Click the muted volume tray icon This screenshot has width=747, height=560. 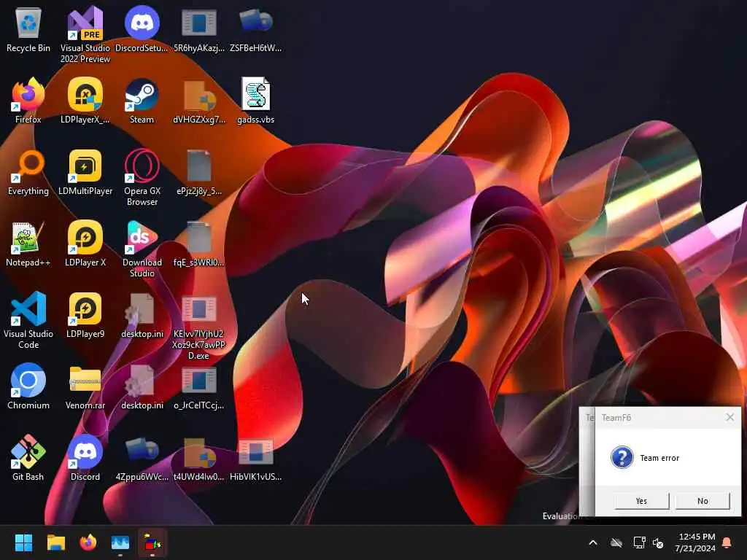coord(658,542)
